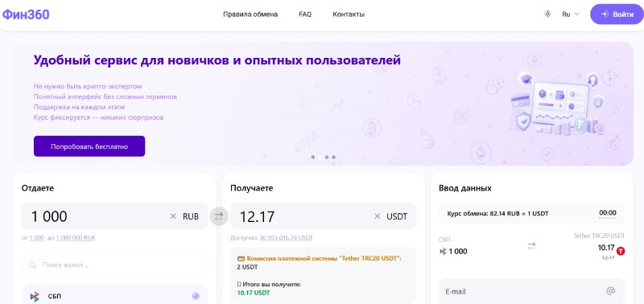Click the banner illustration graphic
This screenshot has width=644, height=304.
pyautogui.click(x=559, y=105)
